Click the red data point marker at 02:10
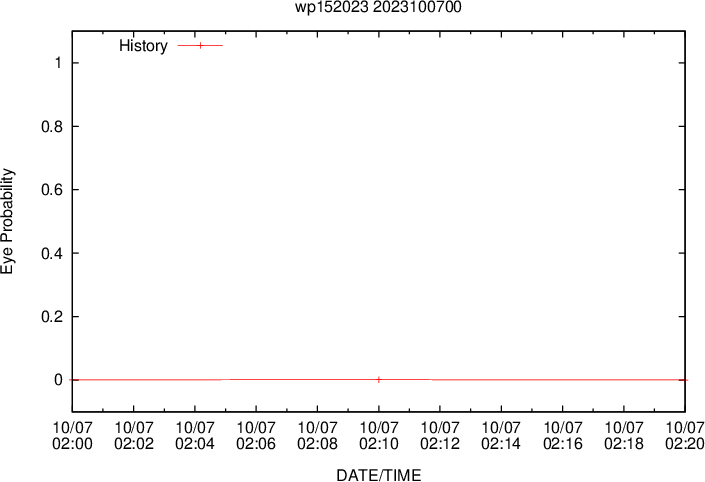Screen dimensions: 705x482 click(x=379, y=380)
